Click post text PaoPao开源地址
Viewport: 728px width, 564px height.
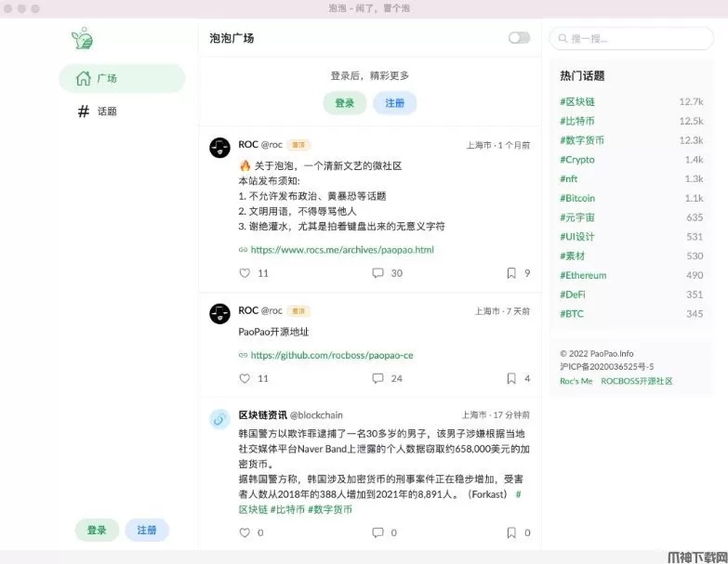pyautogui.click(x=273, y=332)
